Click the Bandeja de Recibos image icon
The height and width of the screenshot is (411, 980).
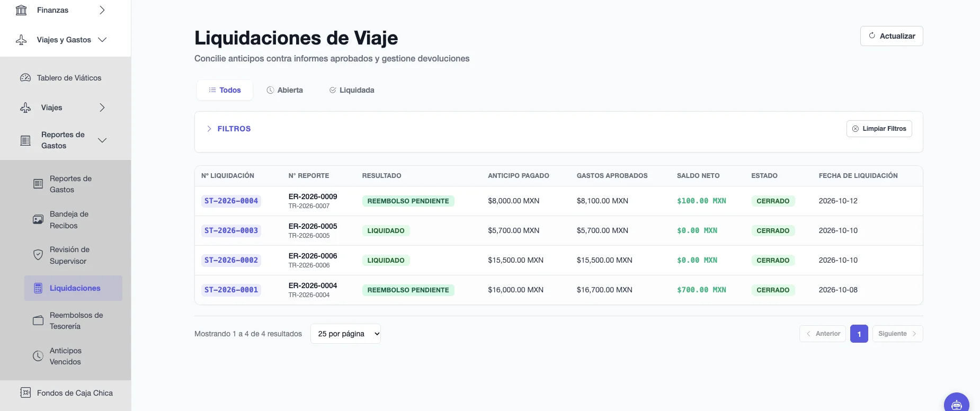(x=38, y=220)
